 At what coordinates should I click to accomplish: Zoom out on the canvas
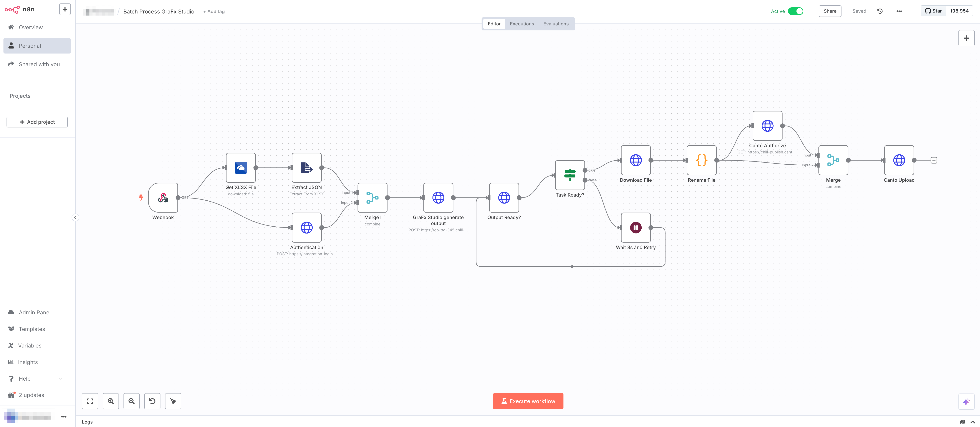point(132,401)
